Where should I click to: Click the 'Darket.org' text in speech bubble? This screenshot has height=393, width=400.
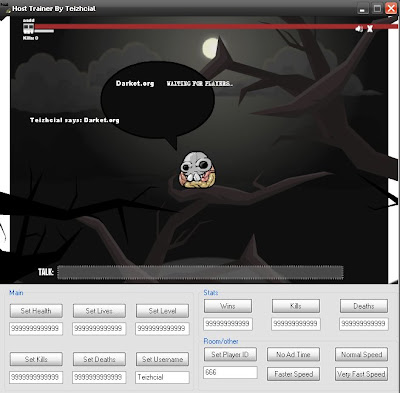[135, 83]
